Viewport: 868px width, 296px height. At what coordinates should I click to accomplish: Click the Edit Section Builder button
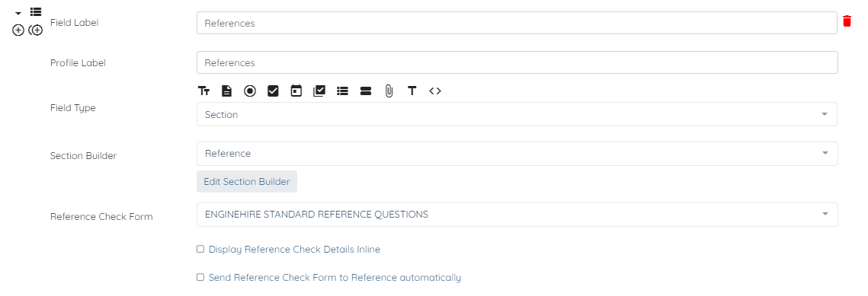[247, 182]
